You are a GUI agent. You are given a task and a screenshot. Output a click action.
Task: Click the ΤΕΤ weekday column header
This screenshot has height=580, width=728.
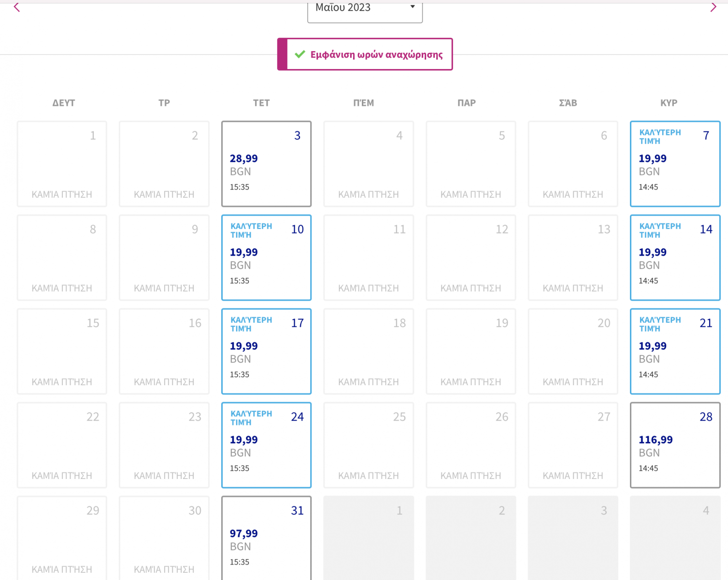tap(261, 103)
